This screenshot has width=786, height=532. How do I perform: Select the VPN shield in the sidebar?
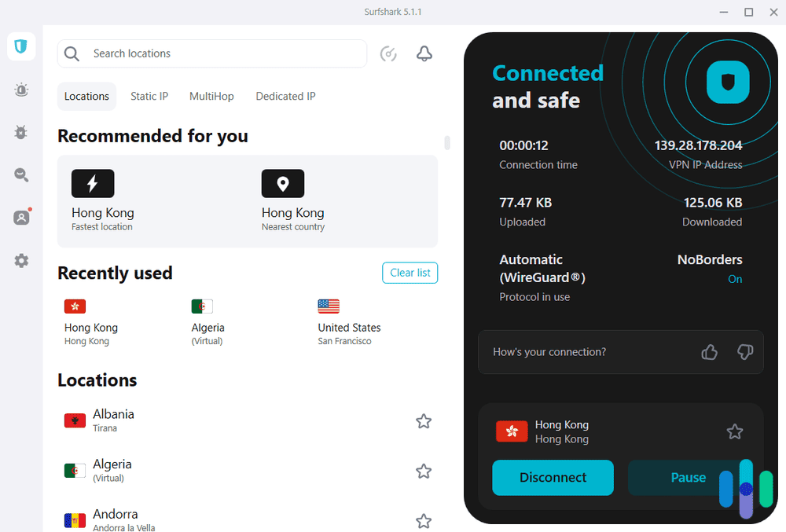tap(20, 46)
